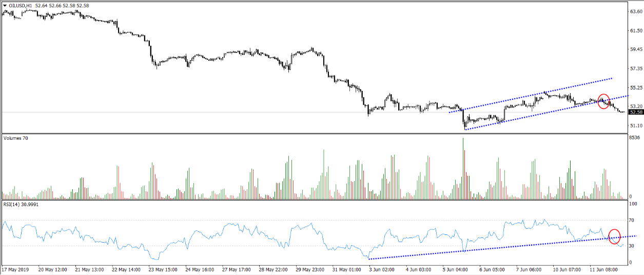This screenshot has width=644, height=275.
Task: Click the 61.50 price scale label
Action: [x=636, y=30]
